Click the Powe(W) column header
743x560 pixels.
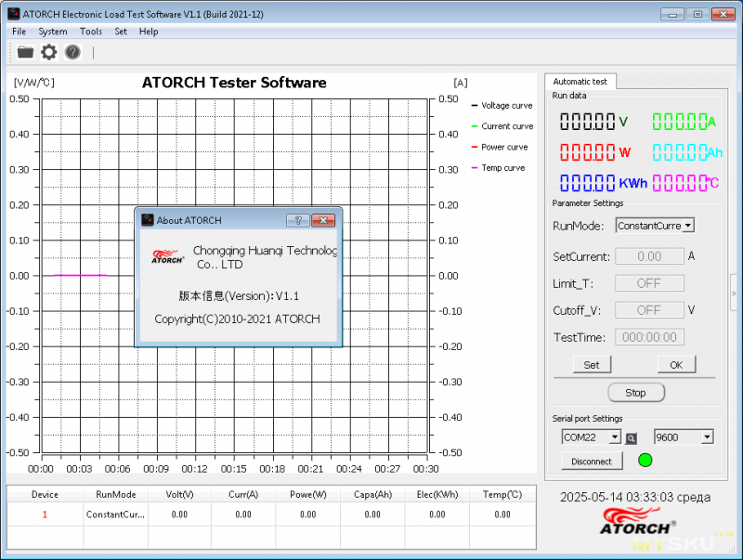point(308,495)
